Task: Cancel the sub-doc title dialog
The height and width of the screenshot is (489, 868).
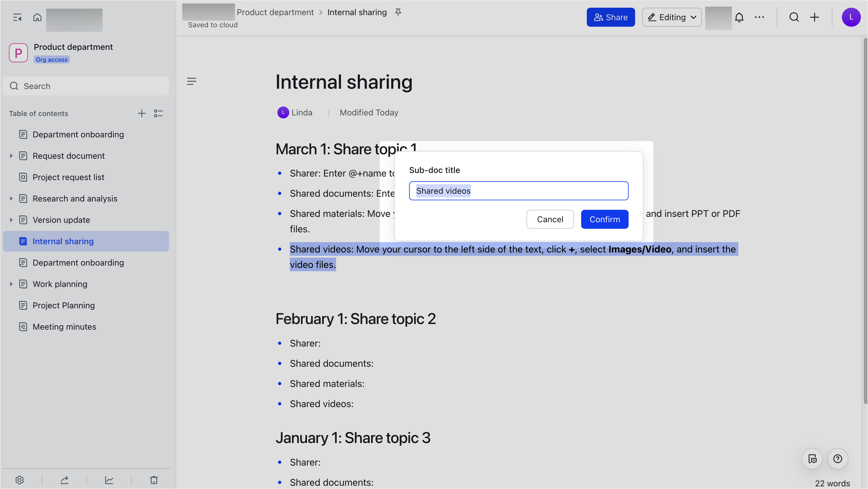Action: 550,219
